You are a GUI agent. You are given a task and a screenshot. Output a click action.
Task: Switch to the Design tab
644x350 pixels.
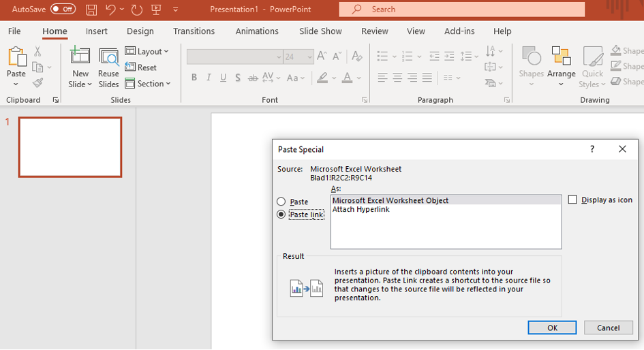click(140, 31)
